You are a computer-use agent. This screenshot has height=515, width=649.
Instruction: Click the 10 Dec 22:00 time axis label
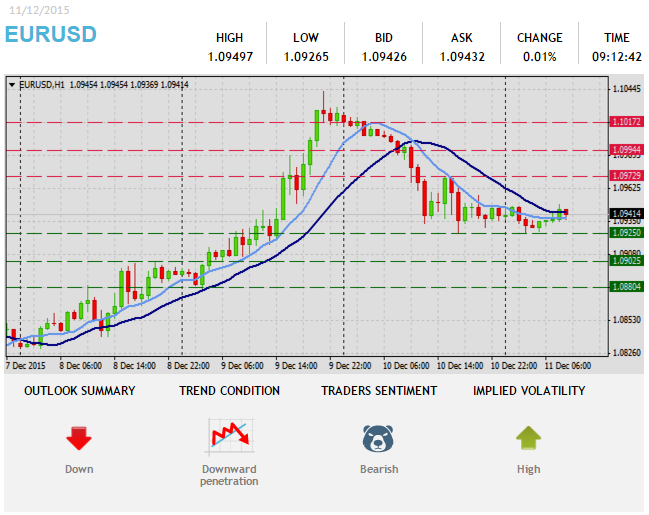pyautogui.click(x=514, y=366)
